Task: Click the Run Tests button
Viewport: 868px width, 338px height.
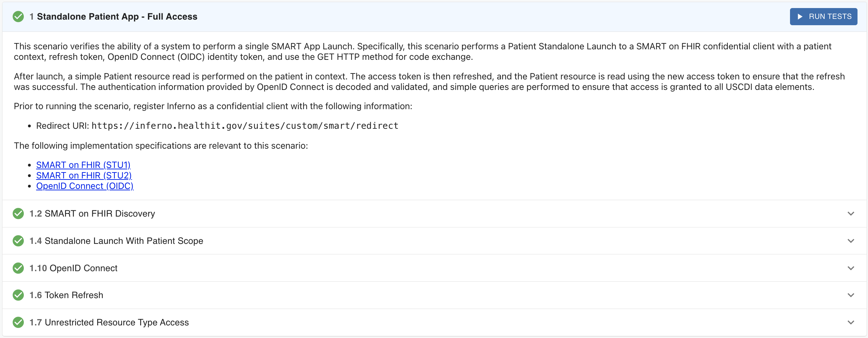Action: click(823, 17)
